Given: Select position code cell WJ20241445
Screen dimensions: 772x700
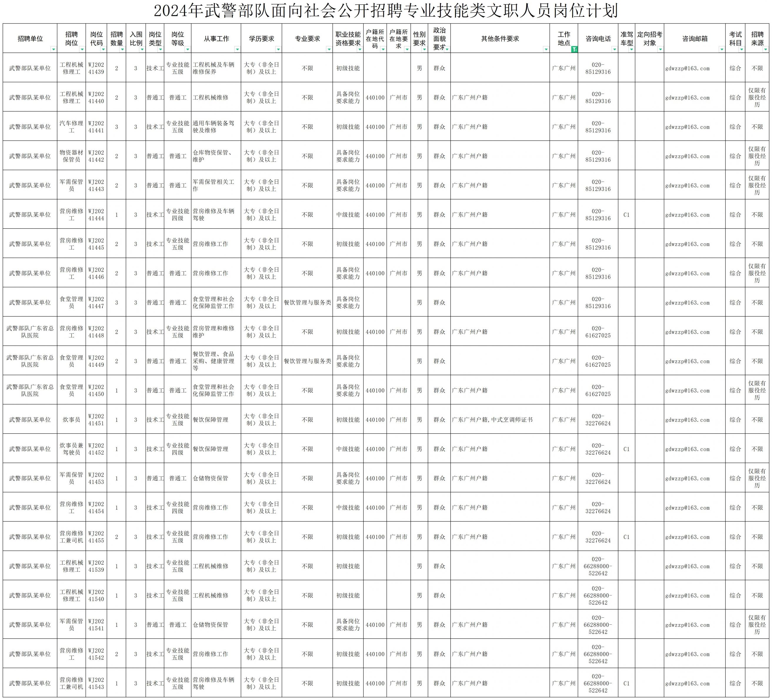Looking at the screenshot, I should coord(96,244).
